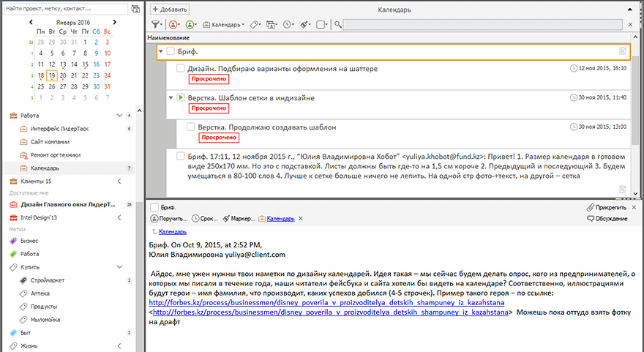Viewport: 644px width, 352px height.
Task: Check the Бриф. checkbox in detail panel
Action: tap(154, 207)
